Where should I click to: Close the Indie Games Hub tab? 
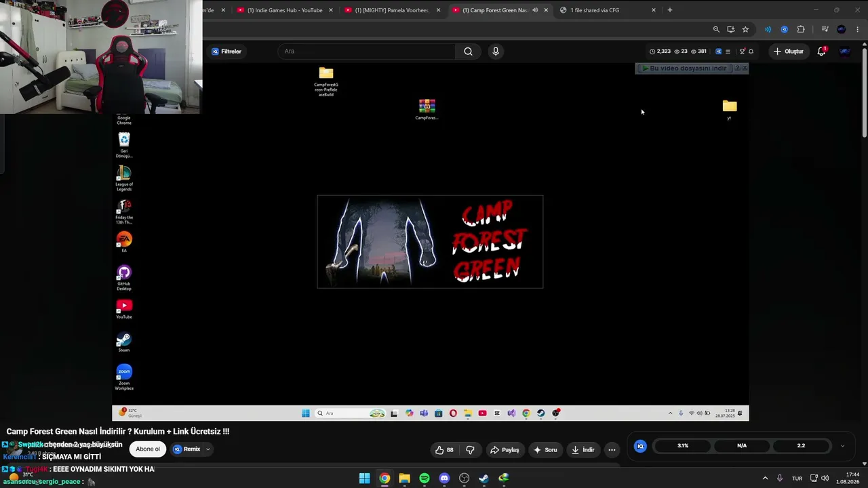tap(331, 10)
